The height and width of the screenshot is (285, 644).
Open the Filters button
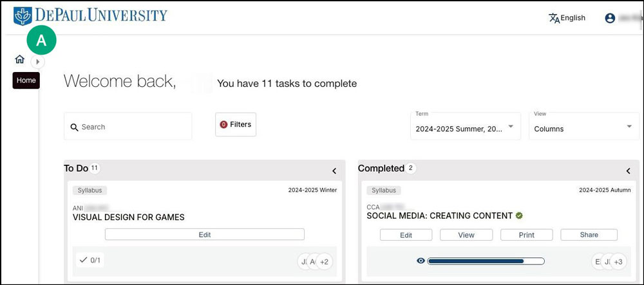[235, 124]
